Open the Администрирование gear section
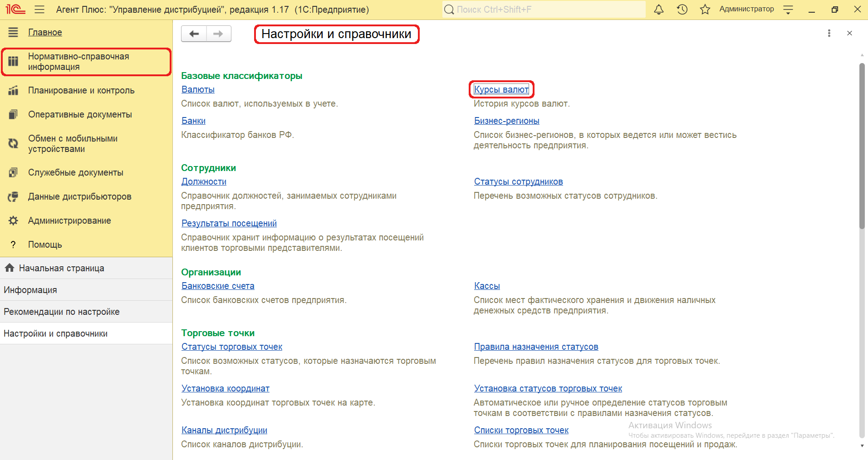The image size is (868, 460). click(x=69, y=220)
